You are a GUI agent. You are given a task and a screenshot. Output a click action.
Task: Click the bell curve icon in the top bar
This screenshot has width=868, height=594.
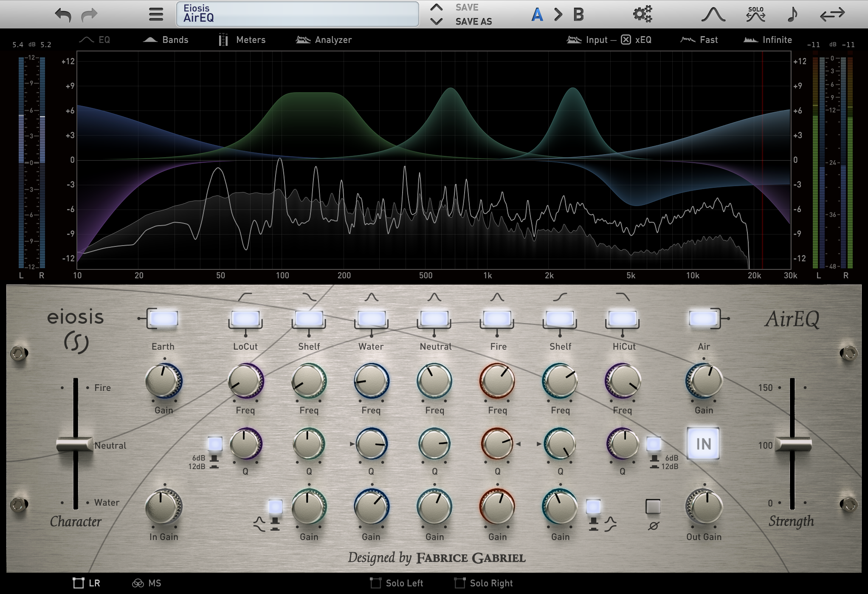[x=713, y=14]
